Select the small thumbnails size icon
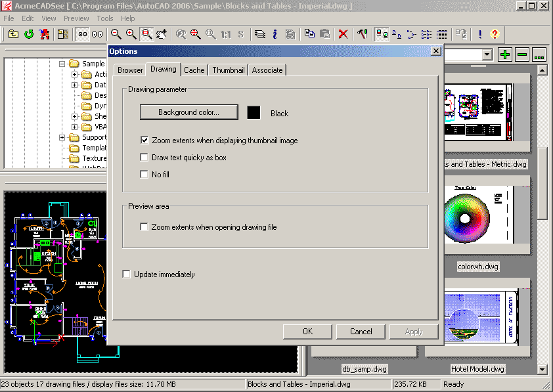 pos(83,34)
